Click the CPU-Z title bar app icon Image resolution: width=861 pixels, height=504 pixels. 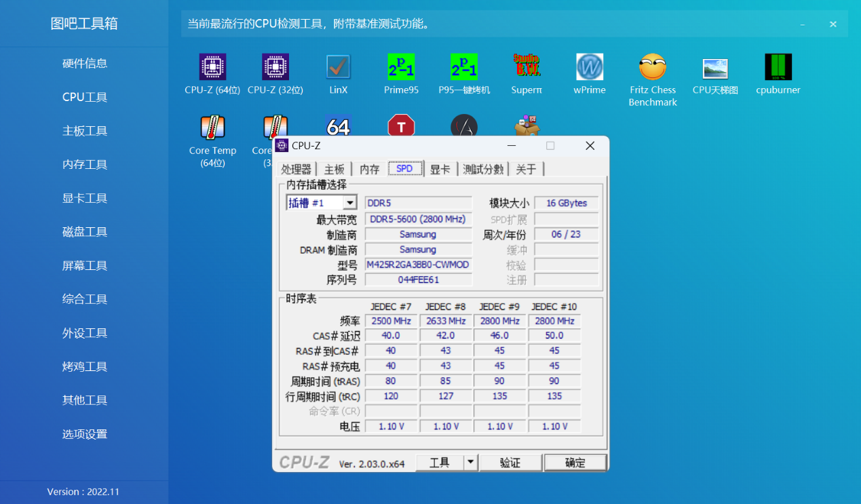click(282, 146)
